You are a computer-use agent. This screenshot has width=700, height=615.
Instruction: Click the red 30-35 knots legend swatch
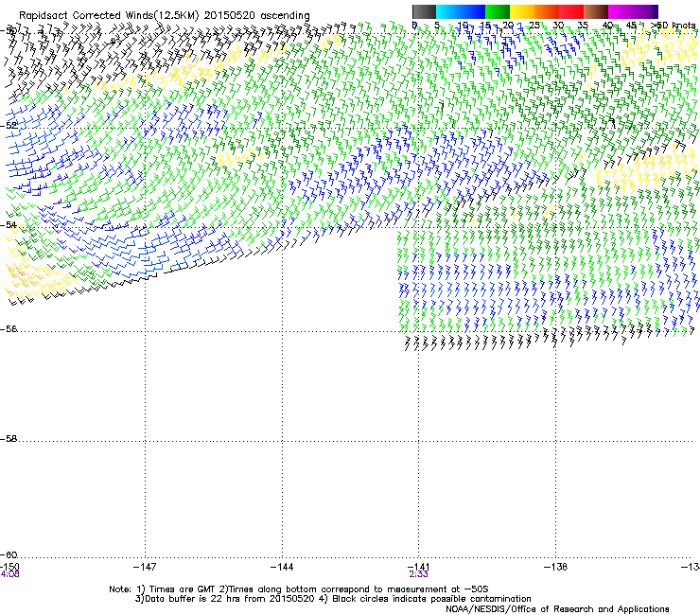pos(571,11)
